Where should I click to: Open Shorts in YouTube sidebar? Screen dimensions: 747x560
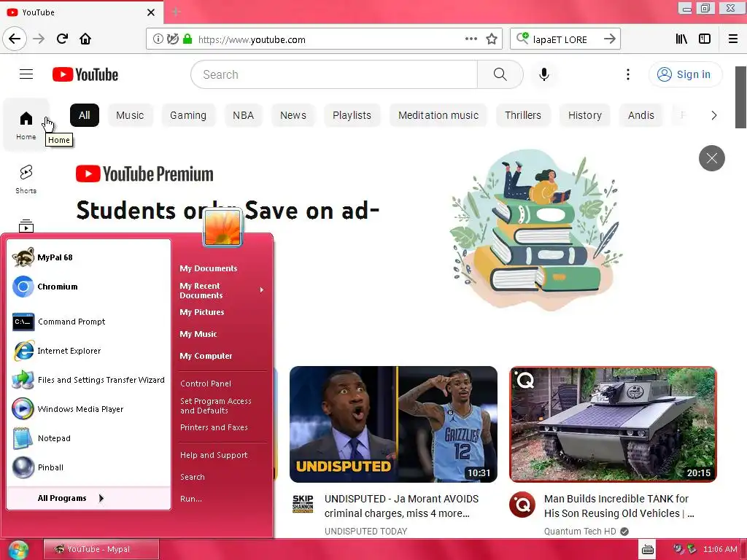(x=26, y=179)
